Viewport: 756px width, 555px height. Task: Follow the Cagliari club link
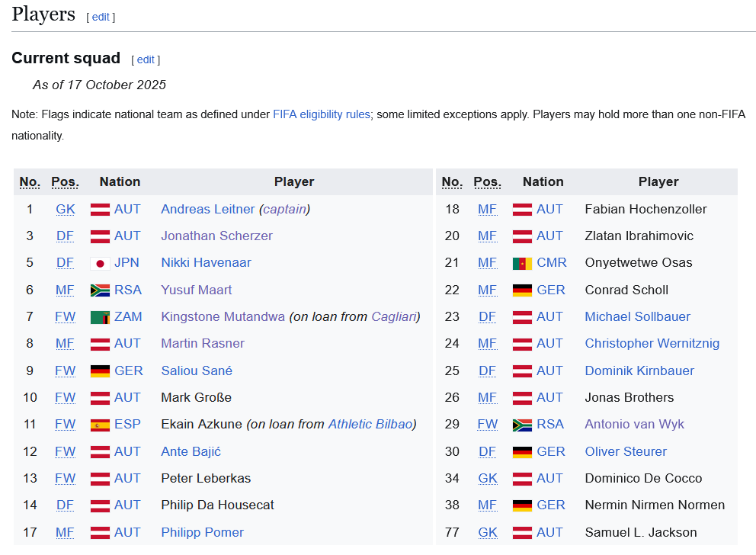393,316
